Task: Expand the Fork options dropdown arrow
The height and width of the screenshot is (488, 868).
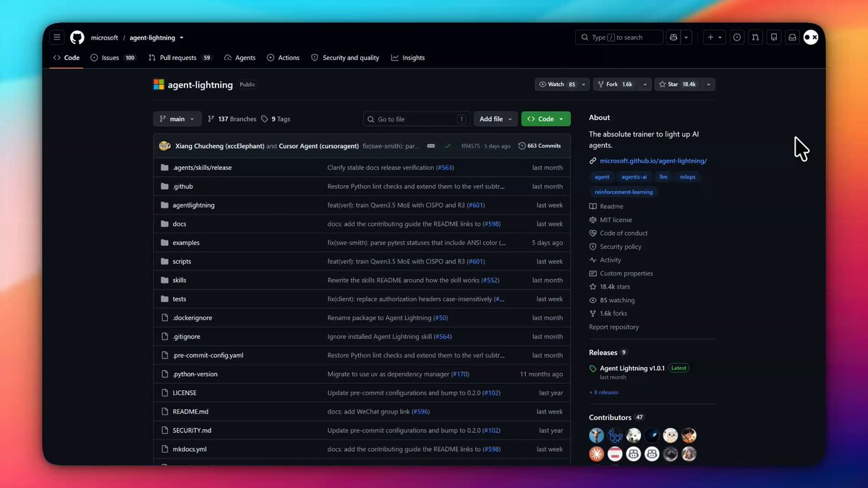Action: 644,85
